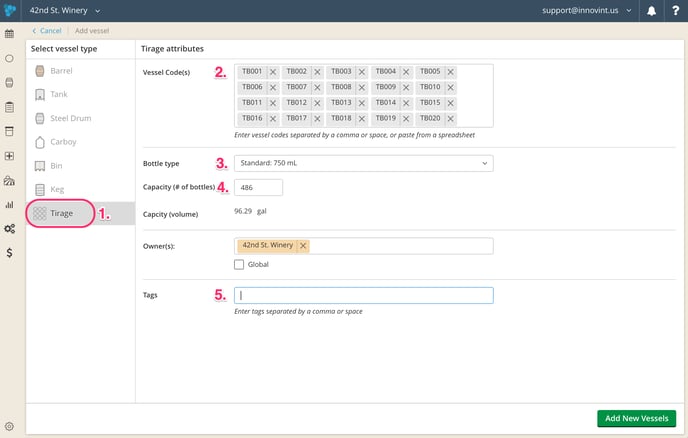This screenshot has height=438, width=688.
Task: Open the help question mark icon
Action: pyautogui.click(x=676, y=11)
